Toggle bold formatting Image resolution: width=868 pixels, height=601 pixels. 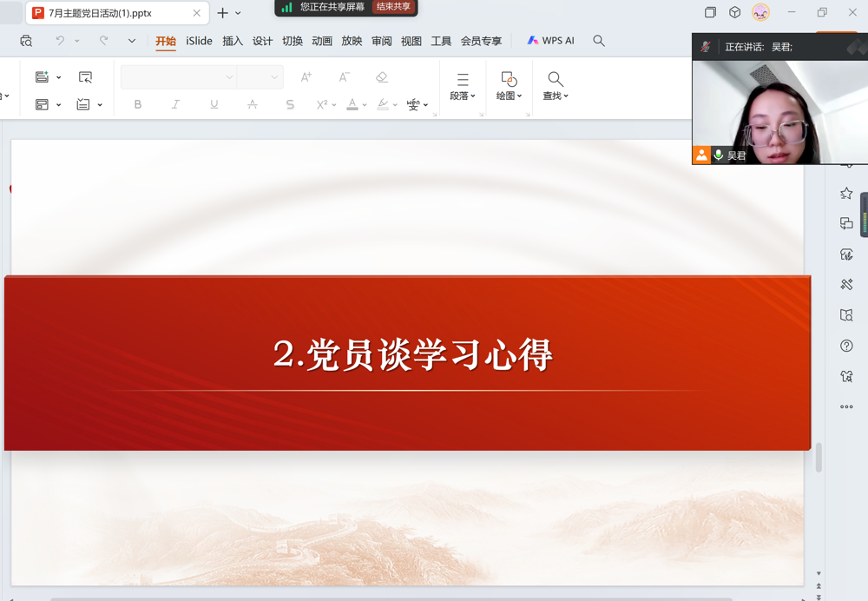pos(137,104)
